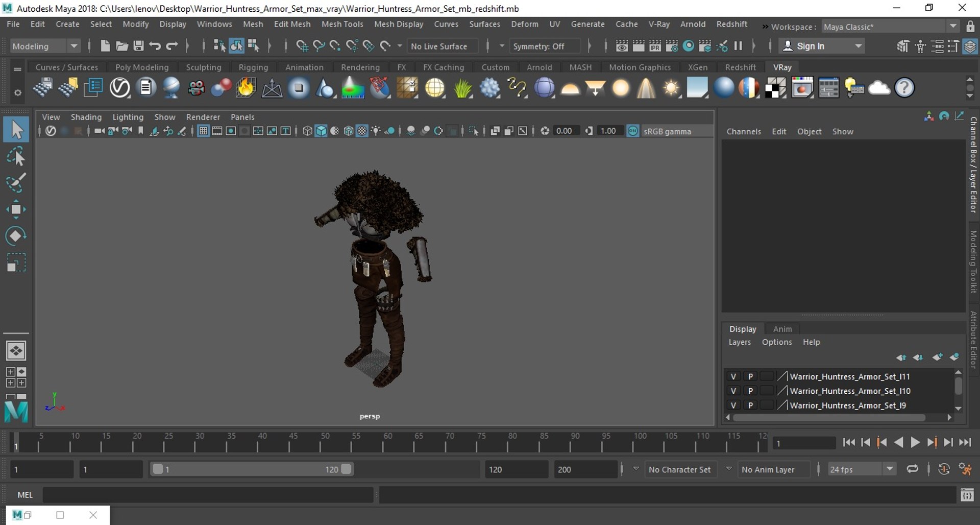Click the Undo arrow icon
The height and width of the screenshot is (525, 980).
[x=155, y=46]
